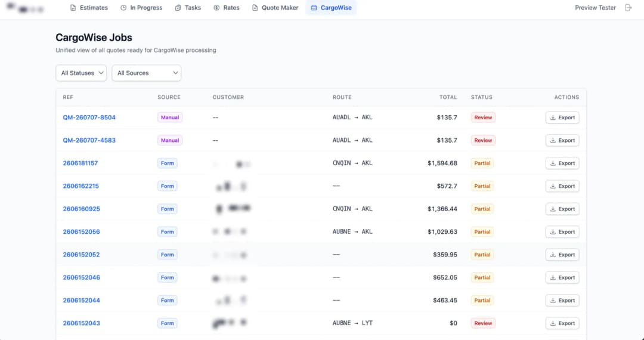Image resolution: width=644 pixels, height=340 pixels.
Task: Export job QM-260707-8504
Action: click(x=562, y=118)
